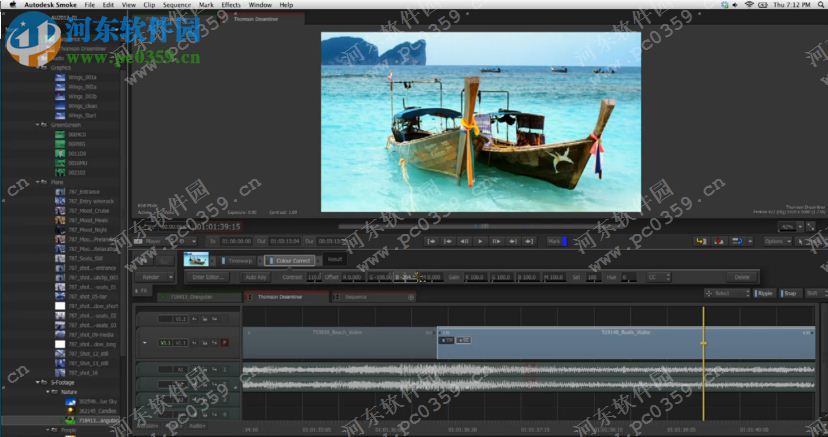This screenshot has width=828, height=437.
Task: Click the Wings_001a clip thumbnail icon
Action: coord(61,76)
